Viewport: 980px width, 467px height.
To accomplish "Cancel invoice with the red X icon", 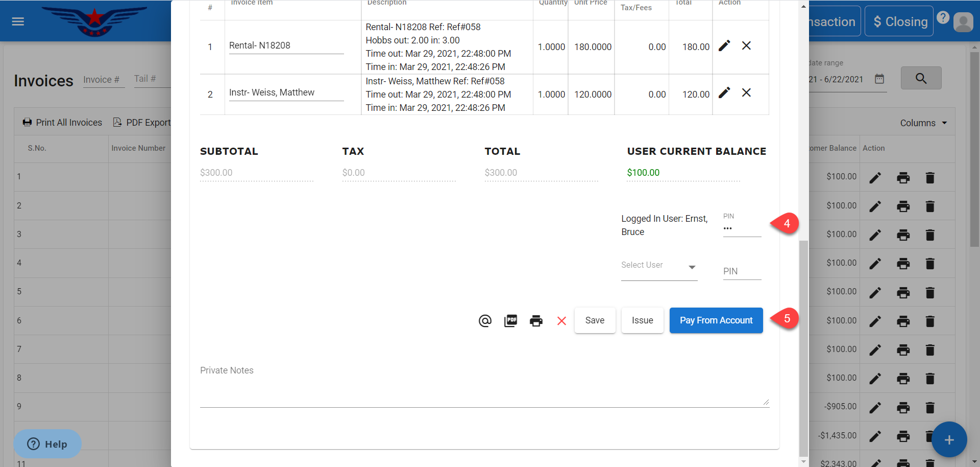I will click(x=561, y=321).
